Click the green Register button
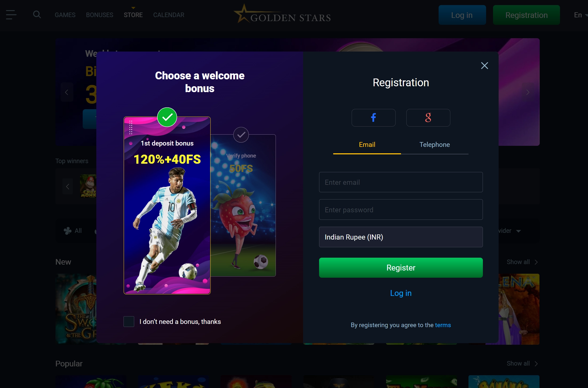 point(401,268)
